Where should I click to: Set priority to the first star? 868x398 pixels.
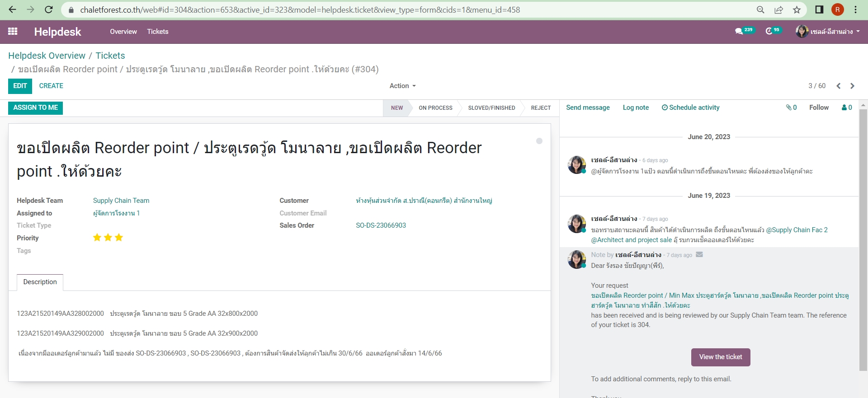pos(97,238)
